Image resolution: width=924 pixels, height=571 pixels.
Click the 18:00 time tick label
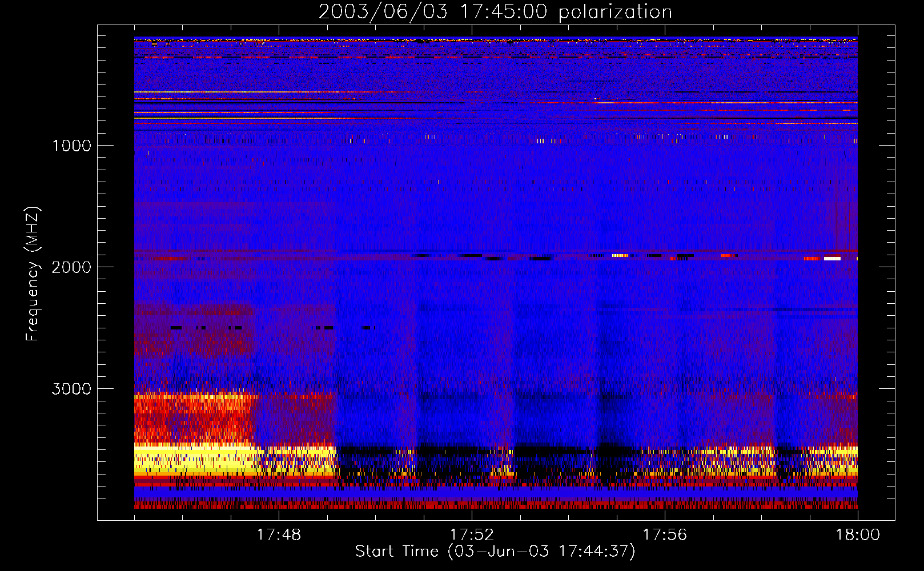858,535
